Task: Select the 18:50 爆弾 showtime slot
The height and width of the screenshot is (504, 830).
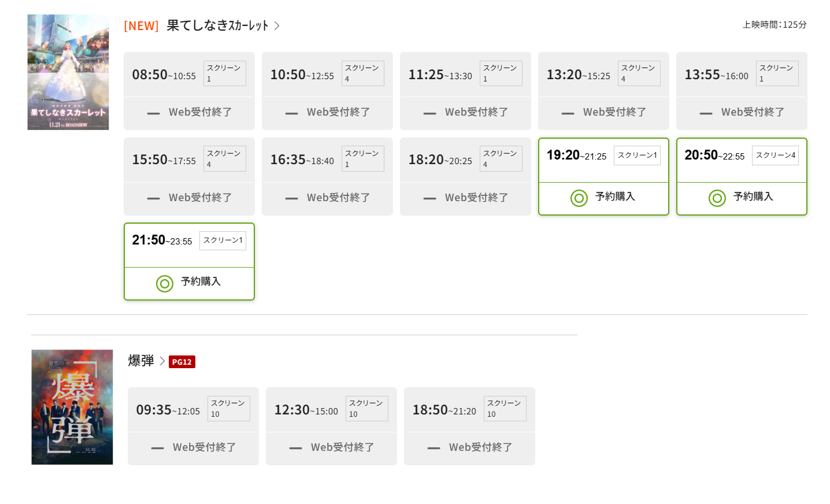Action: tap(469, 426)
